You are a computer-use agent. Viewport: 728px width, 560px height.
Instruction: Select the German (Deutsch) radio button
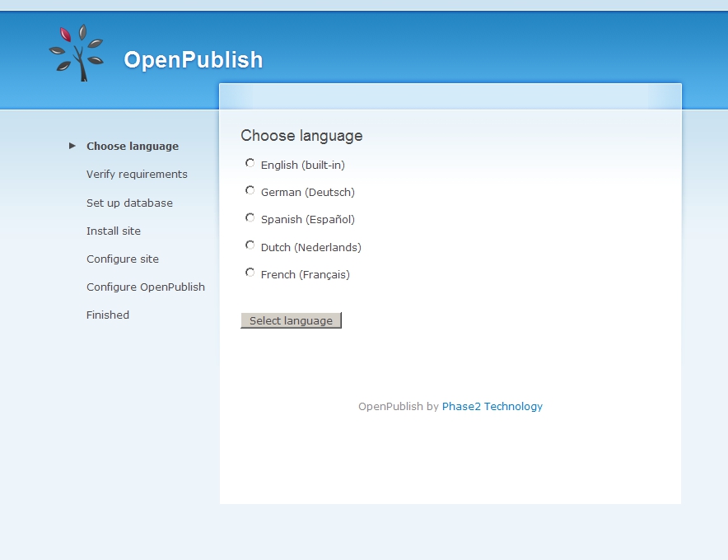pyautogui.click(x=250, y=190)
